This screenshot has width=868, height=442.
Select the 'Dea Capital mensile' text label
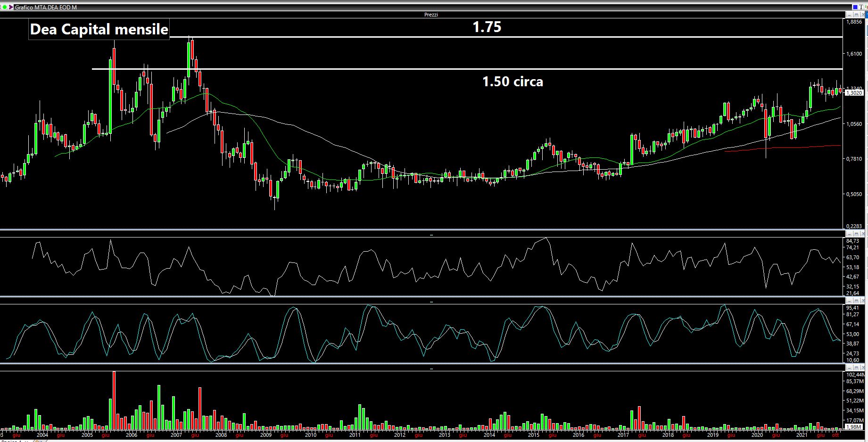click(x=99, y=29)
